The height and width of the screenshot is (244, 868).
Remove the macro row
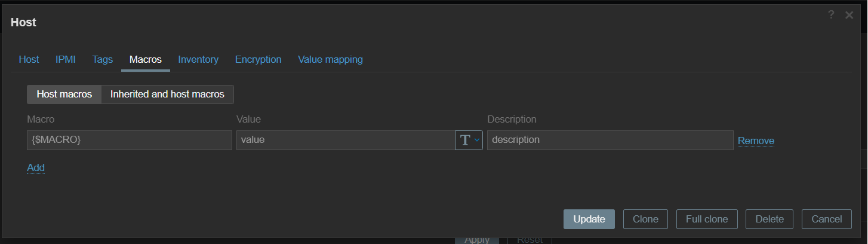click(756, 141)
